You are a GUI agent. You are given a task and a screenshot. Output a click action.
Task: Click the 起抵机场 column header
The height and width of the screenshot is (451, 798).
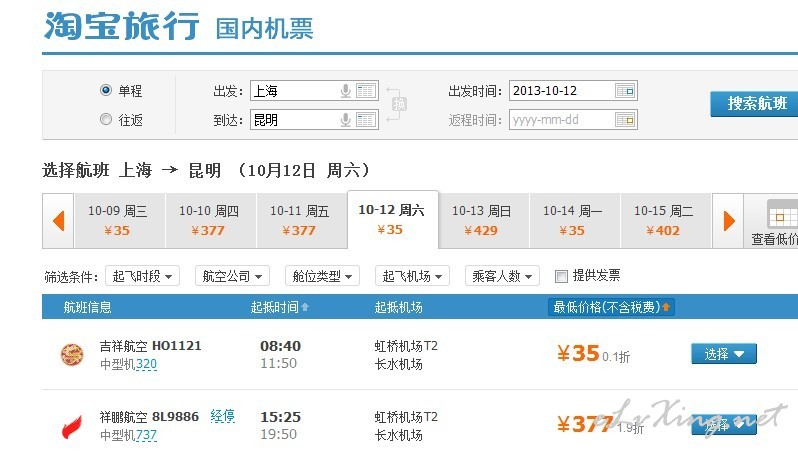click(x=398, y=307)
